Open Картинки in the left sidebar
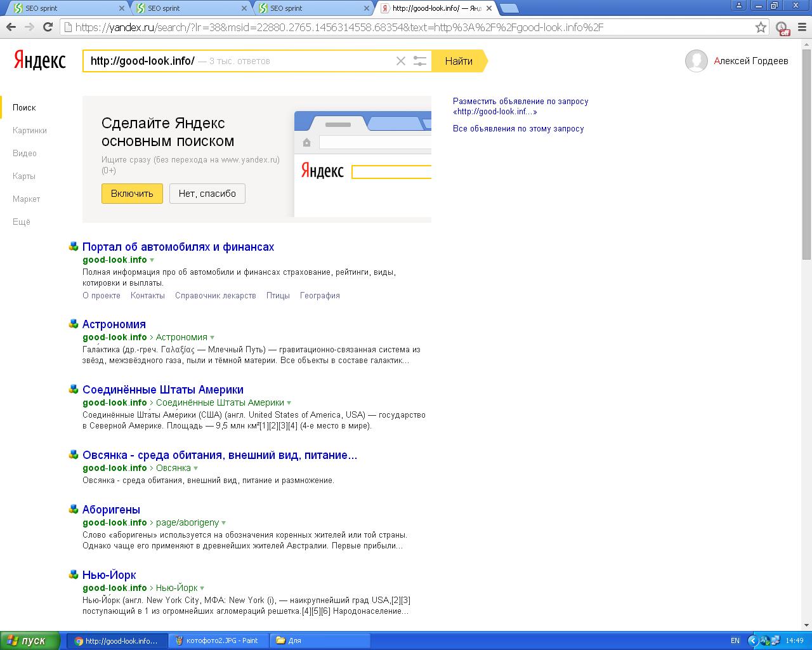 coord(30,130)
